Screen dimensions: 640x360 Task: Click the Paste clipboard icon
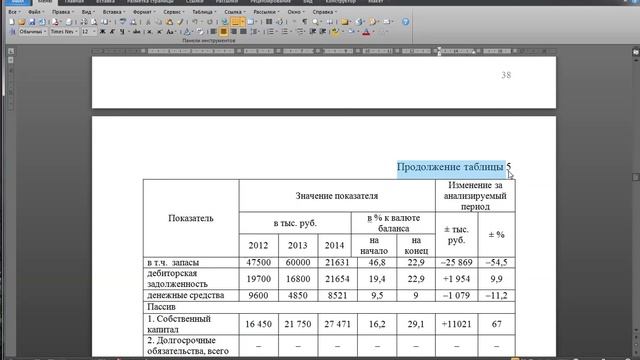coord(169,22)
